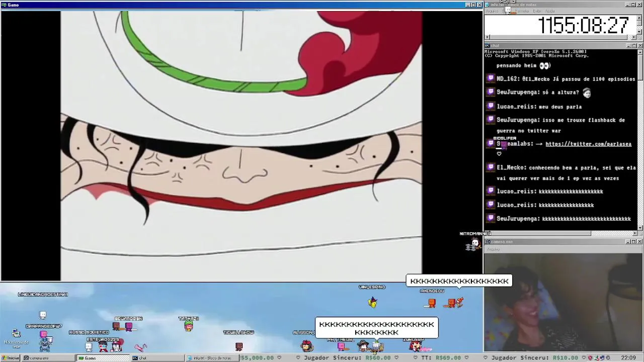This screenshot has height=362, width=644.
Task: Close the Game window
Action: [479, 5]
